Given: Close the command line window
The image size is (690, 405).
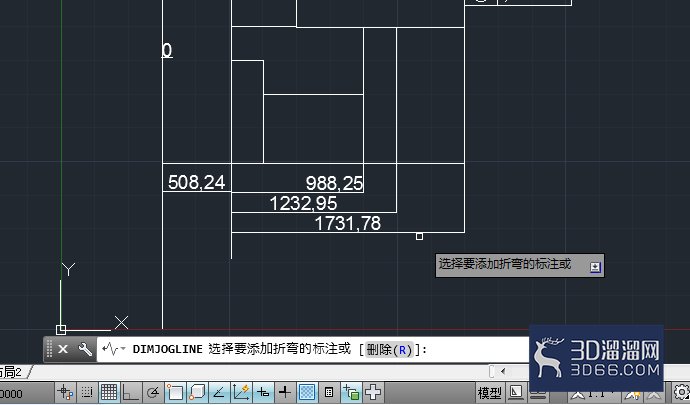Looking at the screenshot, I should 63,350.
